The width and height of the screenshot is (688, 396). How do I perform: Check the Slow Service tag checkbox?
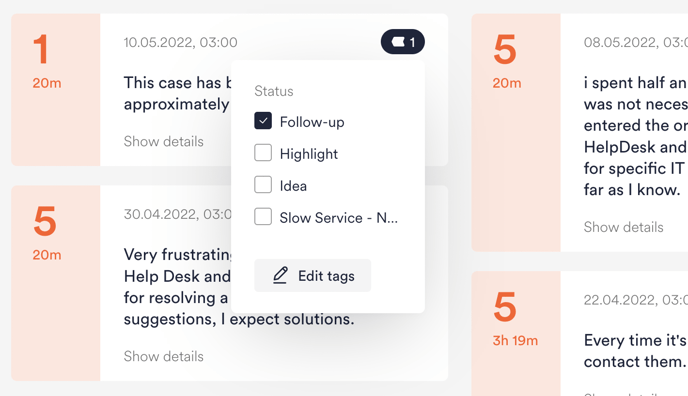click(x=263, y=217)
